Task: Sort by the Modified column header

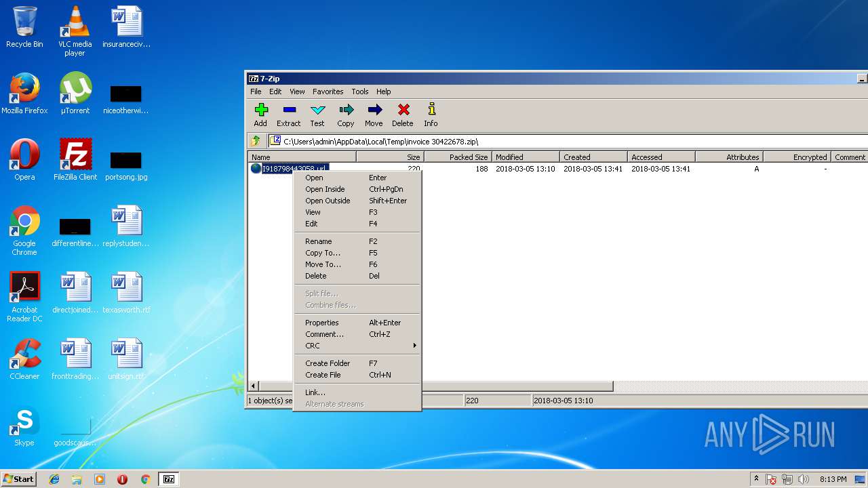Action: (526, 157)
